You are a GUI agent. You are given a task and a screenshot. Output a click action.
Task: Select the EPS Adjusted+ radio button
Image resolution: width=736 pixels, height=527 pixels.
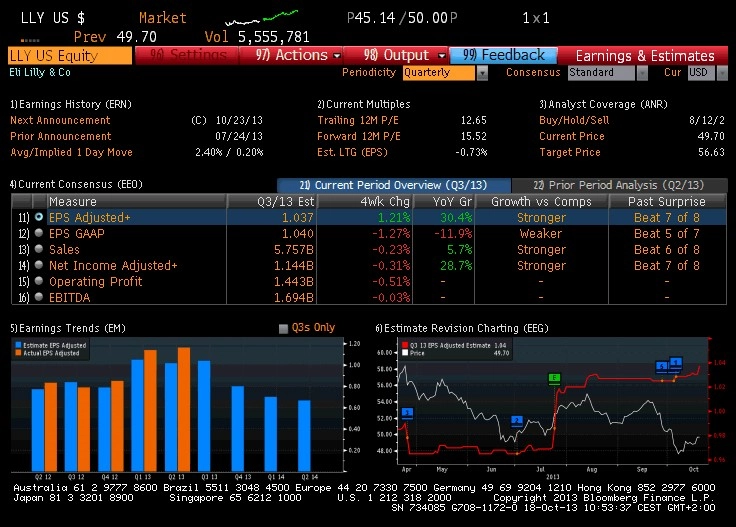coord(39,217)
